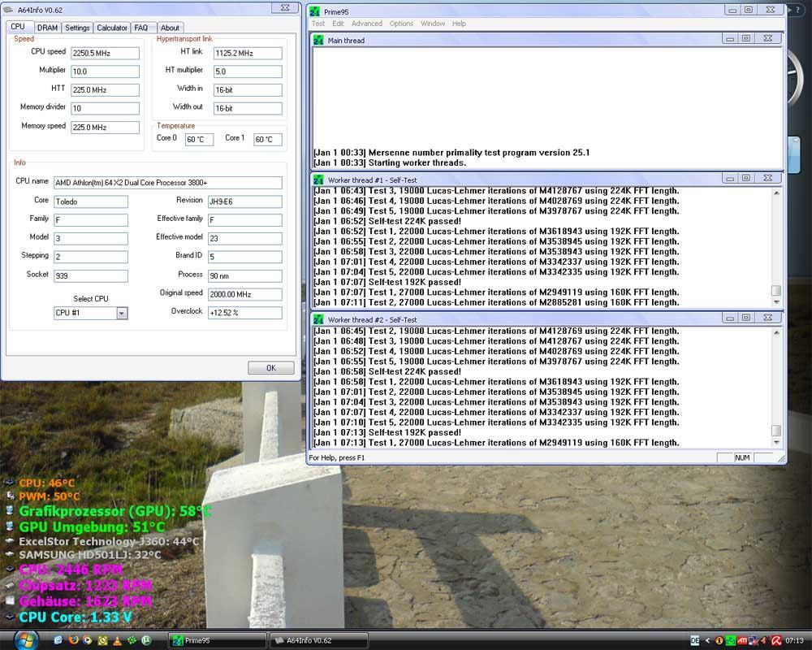This screenshot has height=650, width=812.
Task: Open the Edit menu in Prime95
Action: (x=338, y=24)
